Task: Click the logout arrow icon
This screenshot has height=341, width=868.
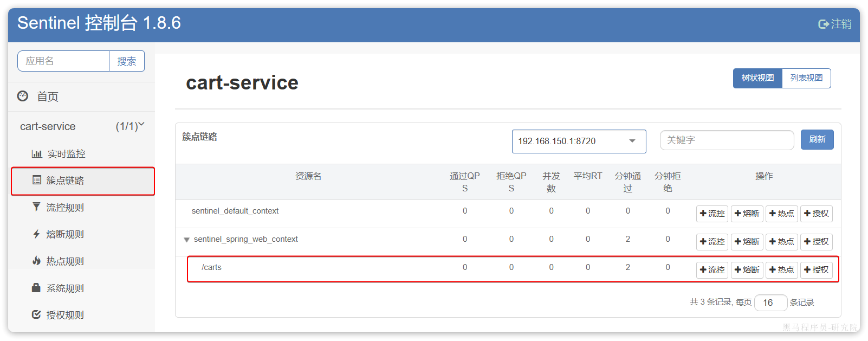Action: coord(824,24)
